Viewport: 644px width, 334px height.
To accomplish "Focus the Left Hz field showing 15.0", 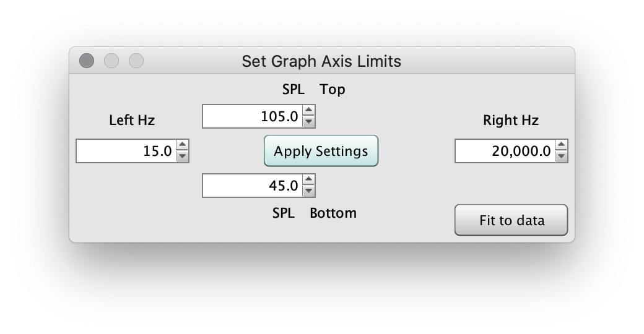I will pos(126,151).
